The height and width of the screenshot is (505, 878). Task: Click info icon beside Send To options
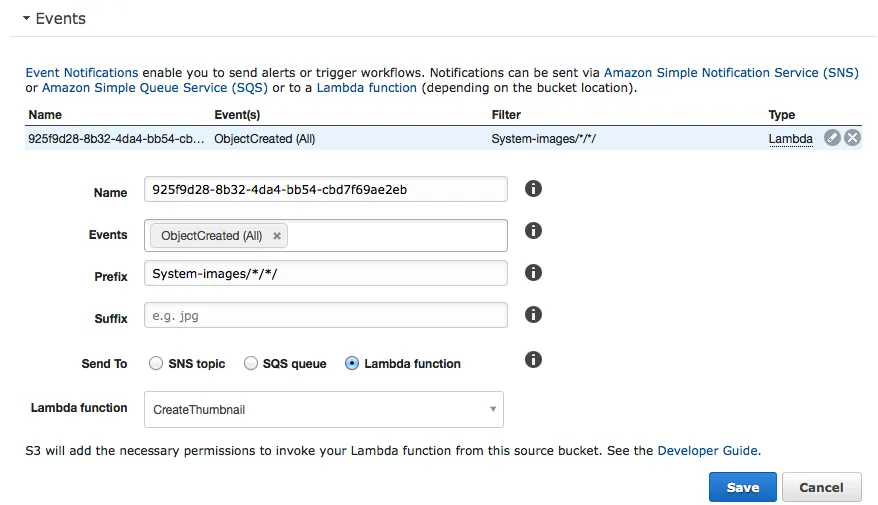pos(534,359)
